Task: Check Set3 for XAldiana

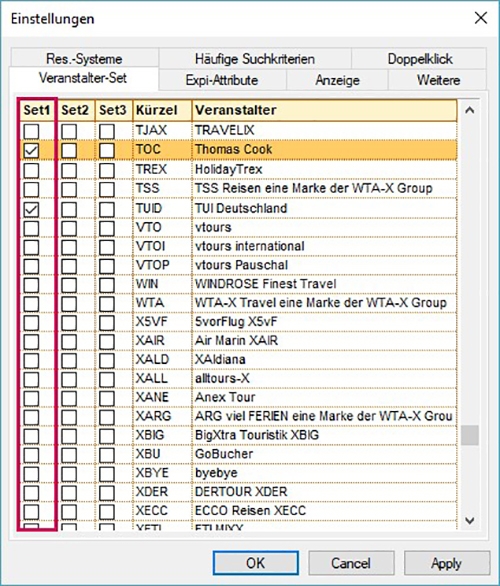Action: tap(107, 360)
